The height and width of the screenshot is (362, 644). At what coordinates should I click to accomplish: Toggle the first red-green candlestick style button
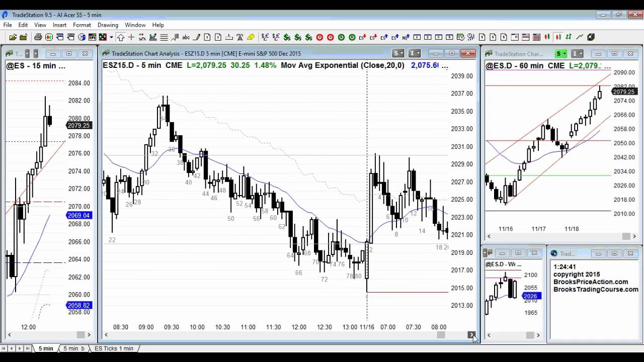(x=547, y=37)
